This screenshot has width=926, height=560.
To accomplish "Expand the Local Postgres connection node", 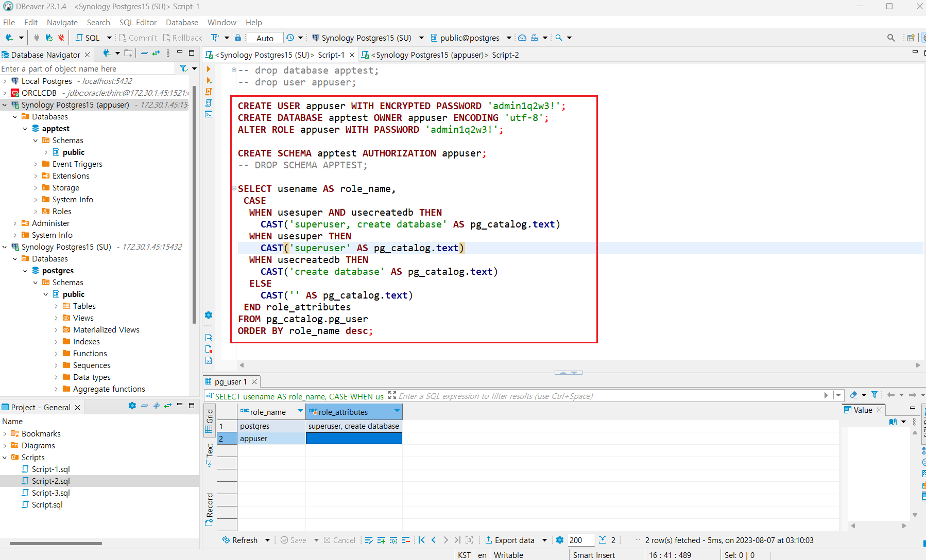I will 5,81.
